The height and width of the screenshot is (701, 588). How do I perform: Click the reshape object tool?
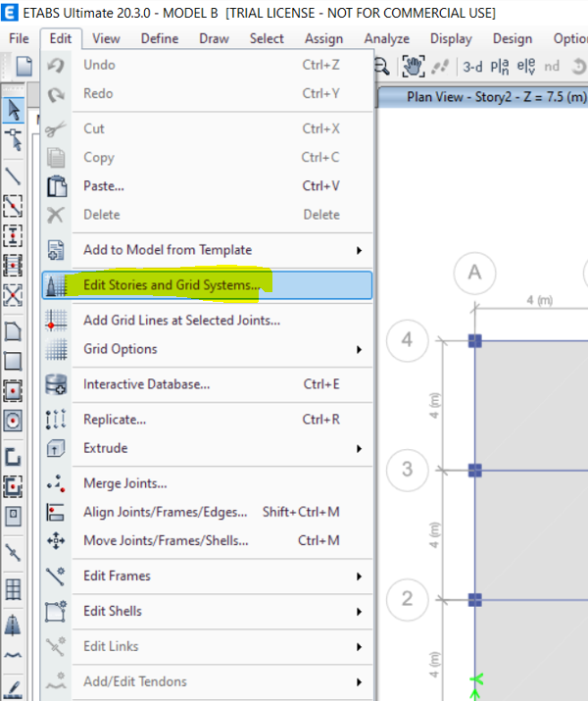coord(13,139)
